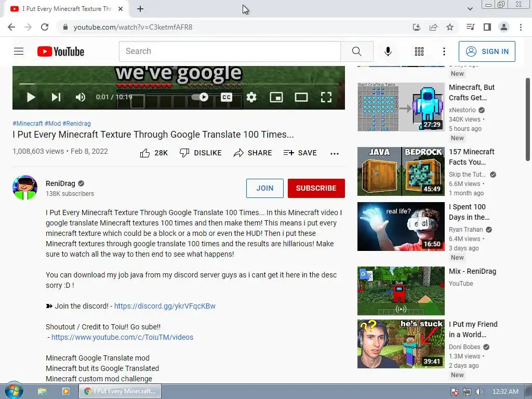Open the SHARE dialog
Viewport: 532px width, 399px height.
pos(253,153)
